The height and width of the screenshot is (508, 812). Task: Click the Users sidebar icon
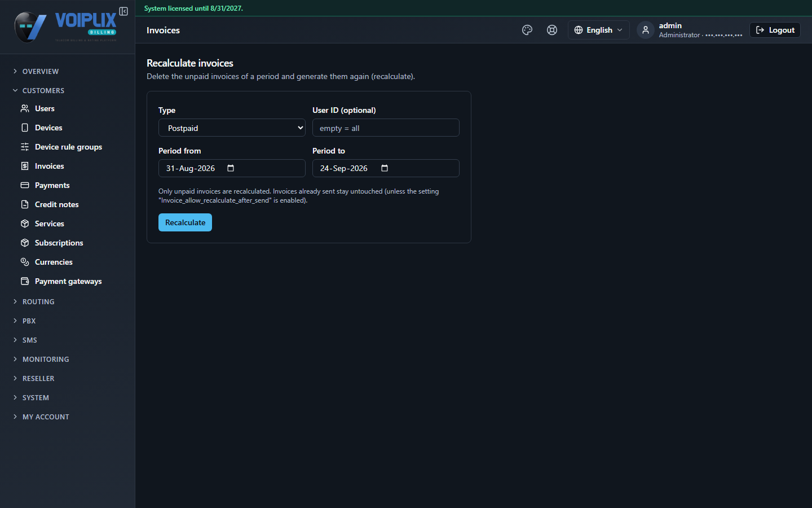pos(25,108)
